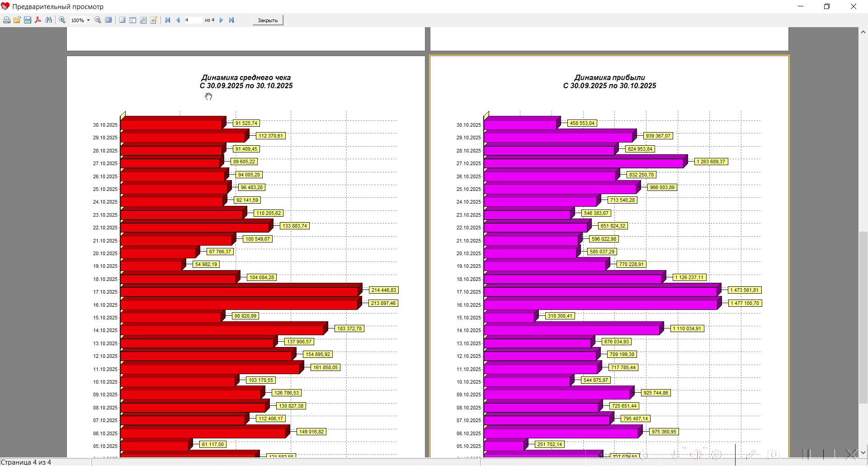Viewport: 868px width, 466px height.
Task: Click the value label 213 897,46
Action: point(383,303)
